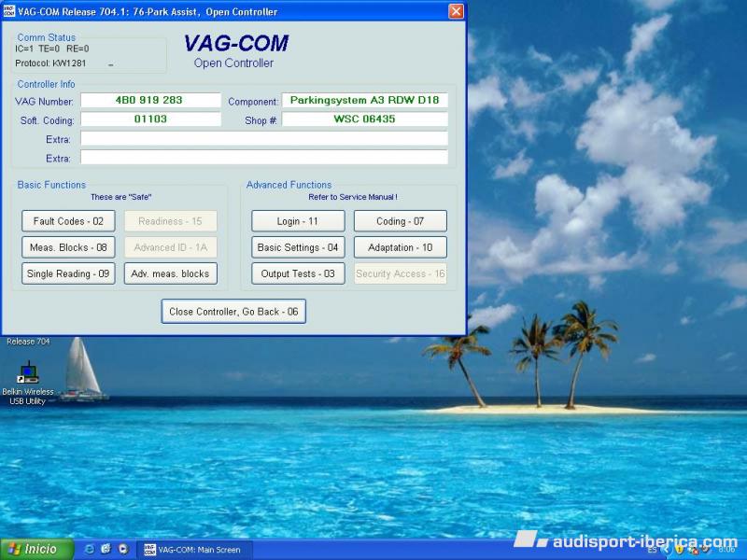This screenshot has height=560, width=747.
Task: Click the Login - 11 button
Action: click(298, 221)
